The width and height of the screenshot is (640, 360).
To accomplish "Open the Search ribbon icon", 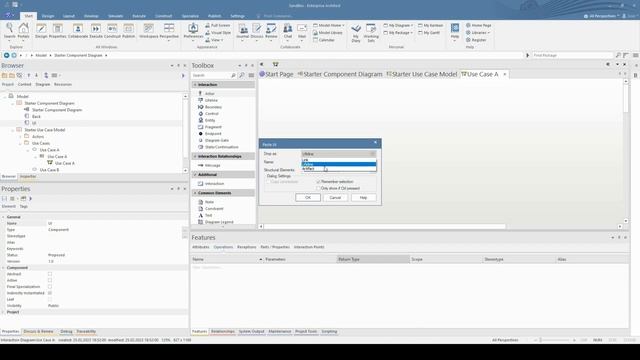I will 9,31.
